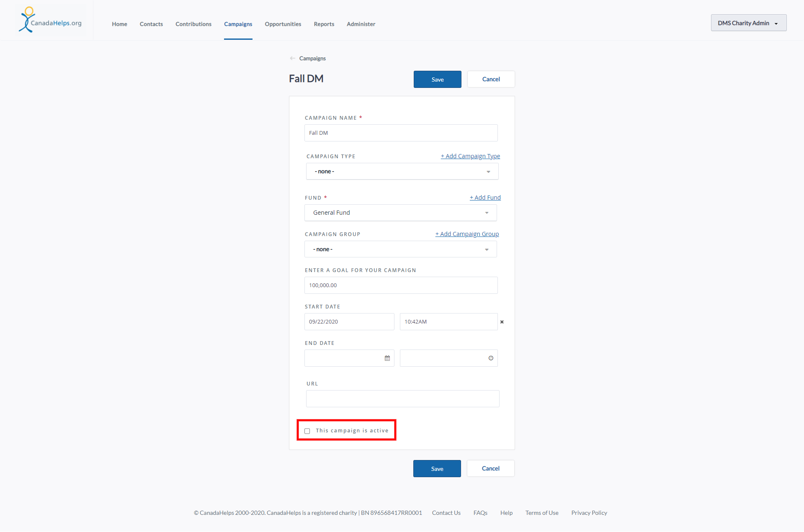Image resolution: width=804 pixels, height=532 pixels.
Task: Click the URL input field
Action: pos(403,399)
